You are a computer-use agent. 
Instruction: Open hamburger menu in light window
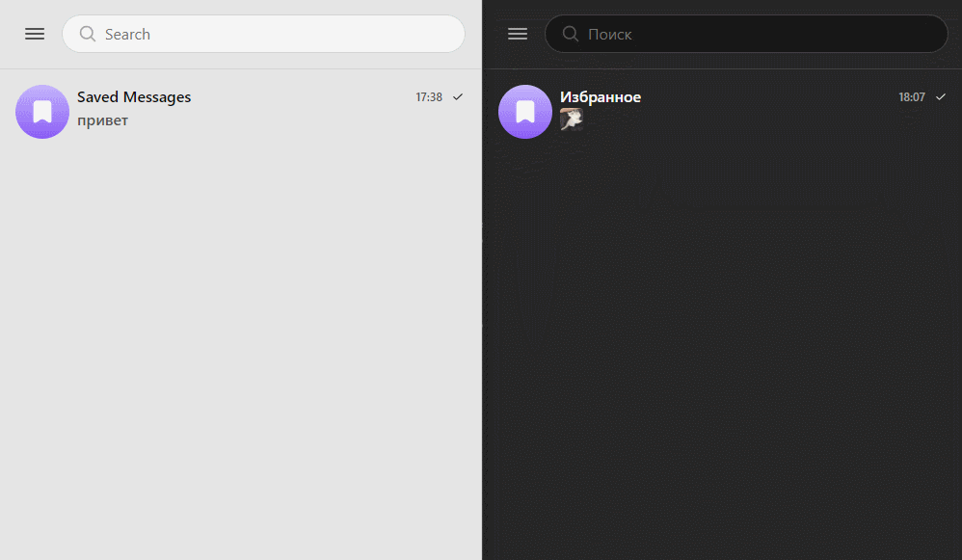(x=35, y=34)
